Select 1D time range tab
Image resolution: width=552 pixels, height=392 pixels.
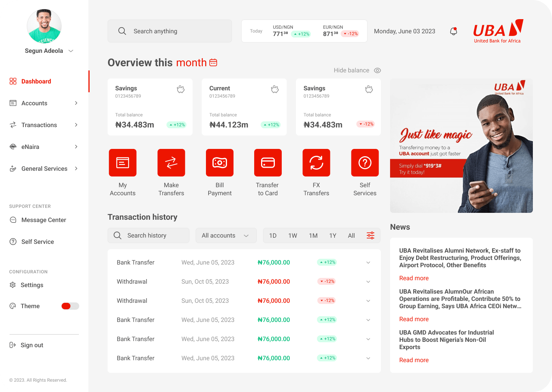[273, 235]
